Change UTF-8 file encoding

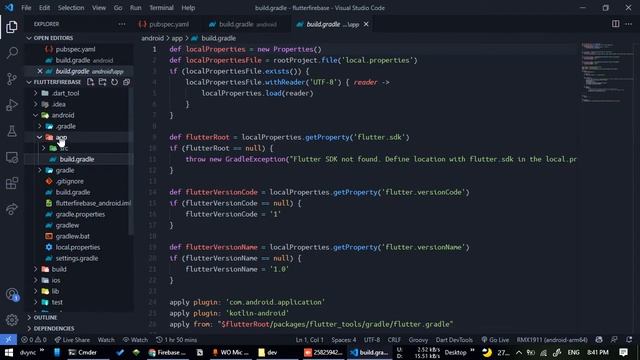(371, 340)
